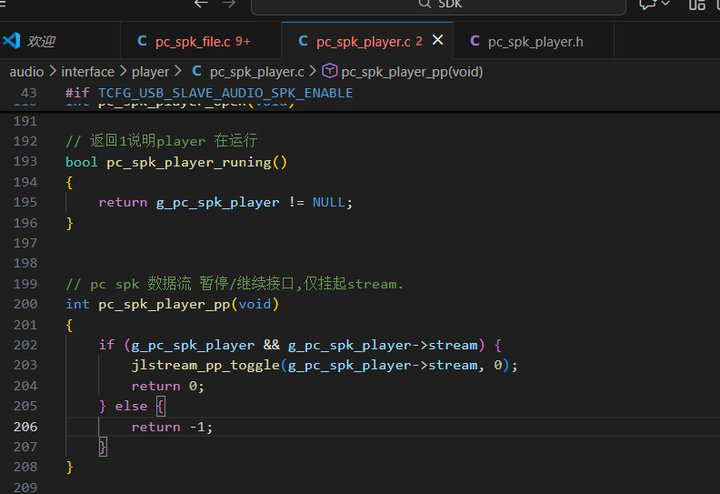Switch to the 欢迎 welcome tab
This screenshot has height=494, width=720.
click(60, 41)
